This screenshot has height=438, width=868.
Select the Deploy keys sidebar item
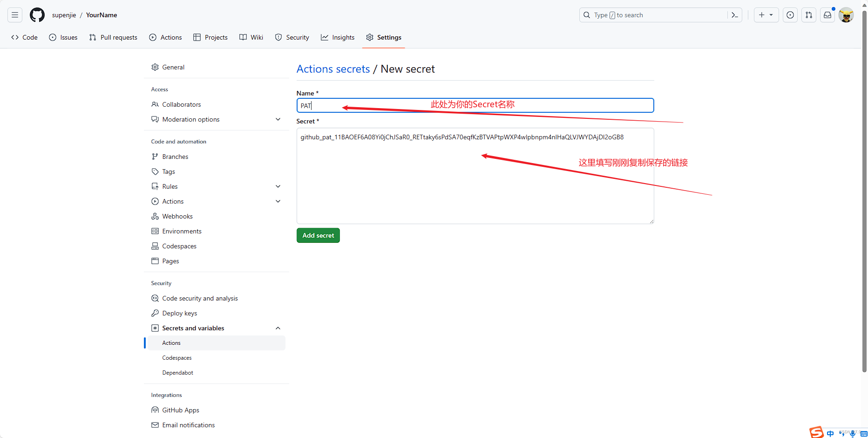[x=180, y=313]
